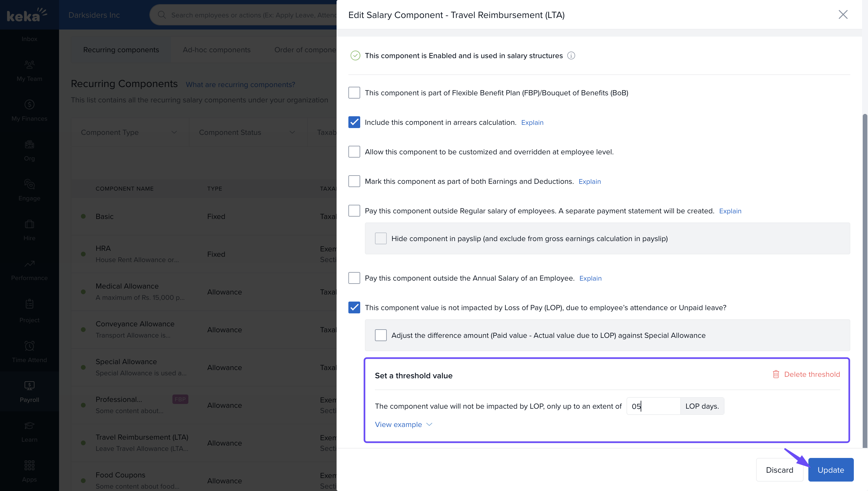Click the Update button
Viewport: 868px width, 491px height.
click(x=830, y=470)
